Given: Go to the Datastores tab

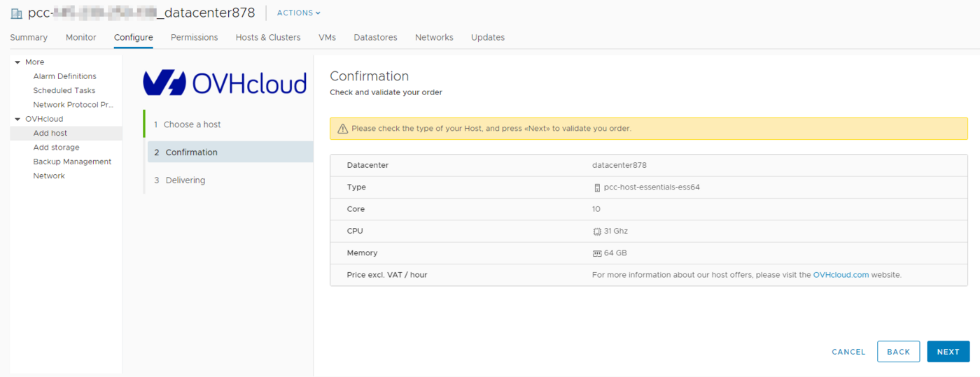Looking at the screenshot, I should tap(375, 38).
